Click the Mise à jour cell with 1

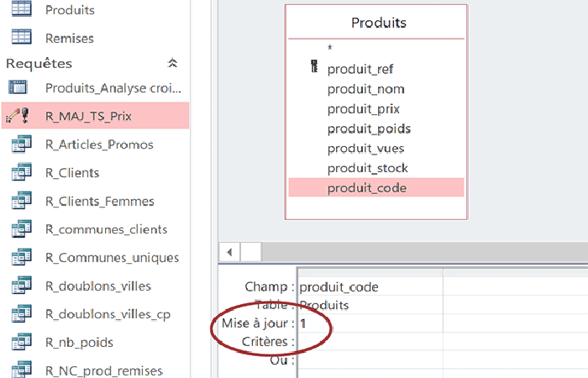click(x=370, y=323)
